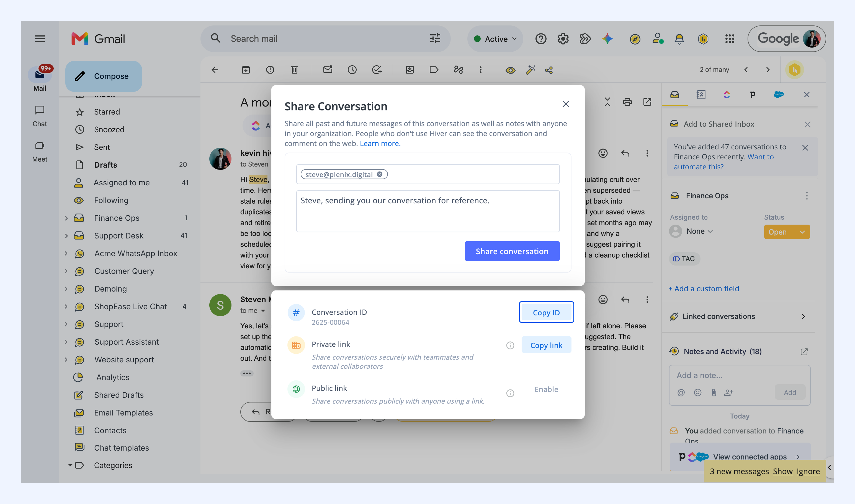Click the Move to icon in toolbar
Screen dimensions: 855x504
coord(410,70)
